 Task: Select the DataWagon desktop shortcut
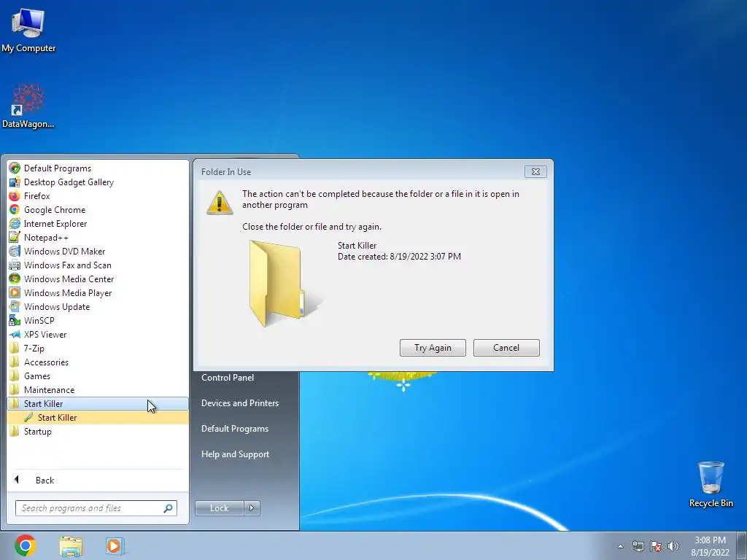(28, 106)
